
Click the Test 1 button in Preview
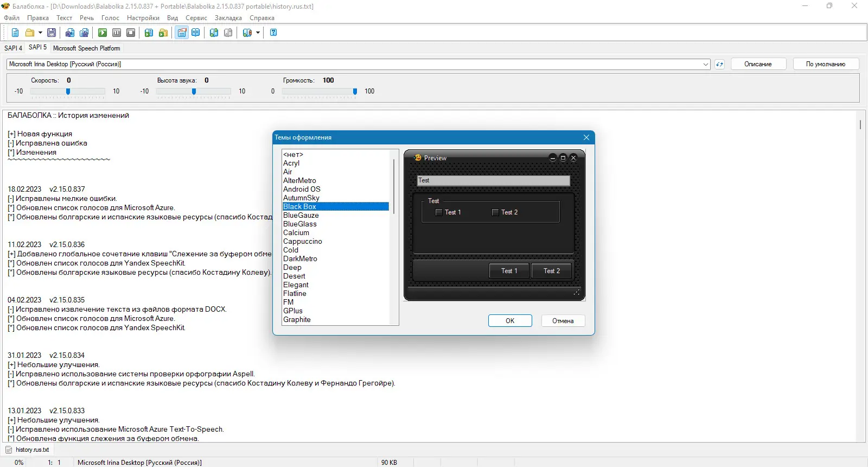pos(509,271)
